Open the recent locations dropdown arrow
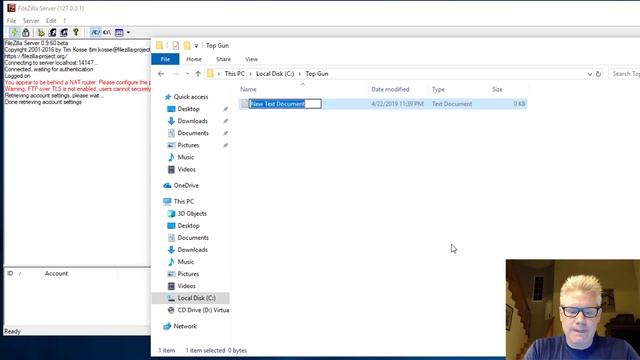Viewport: 640px width, 360px height. 187,74
